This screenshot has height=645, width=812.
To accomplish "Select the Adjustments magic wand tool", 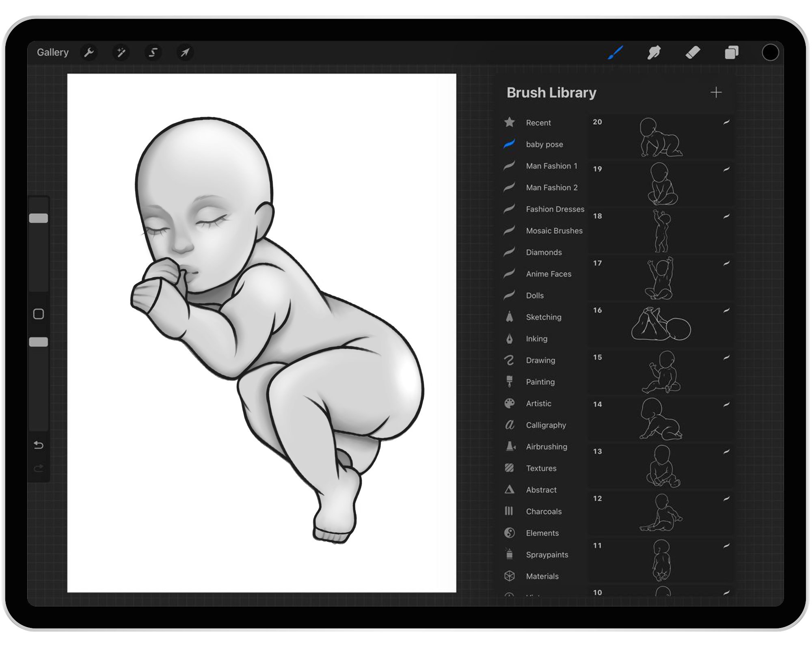I will pyautogui.click(x=121, y=52).
